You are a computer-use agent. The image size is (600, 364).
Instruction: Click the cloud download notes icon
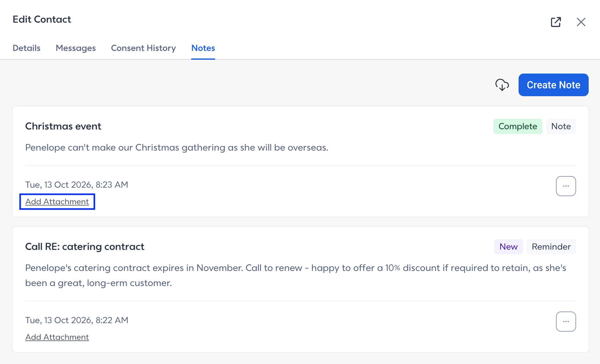[x=502, y=85]
